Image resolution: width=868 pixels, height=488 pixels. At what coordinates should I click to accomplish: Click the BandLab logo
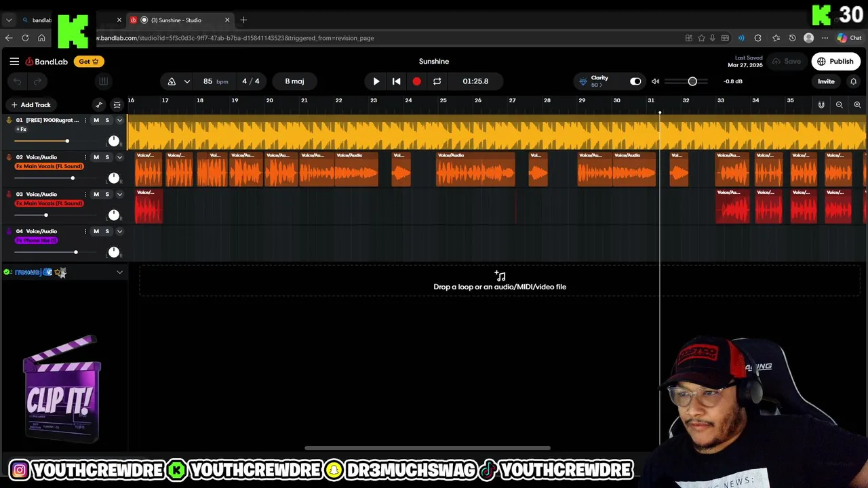coord(47,62)
